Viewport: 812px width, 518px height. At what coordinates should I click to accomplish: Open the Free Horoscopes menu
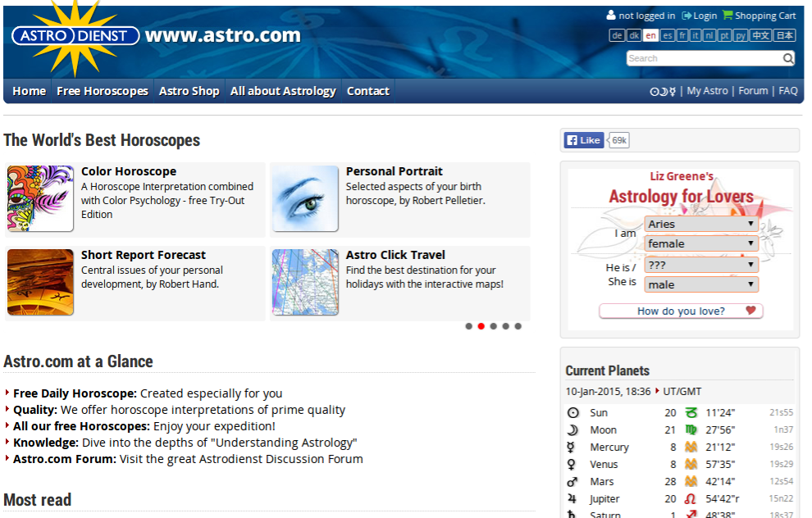point(103,91)
